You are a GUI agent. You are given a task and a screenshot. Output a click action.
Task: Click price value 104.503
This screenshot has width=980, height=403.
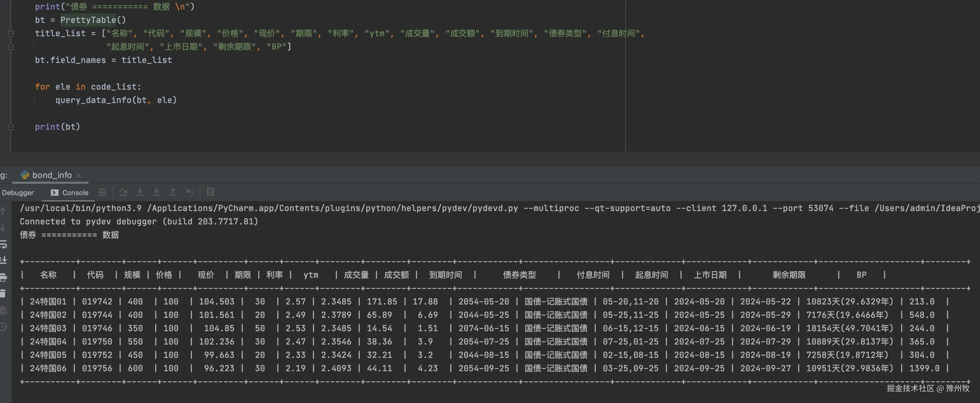coord(217,302)
